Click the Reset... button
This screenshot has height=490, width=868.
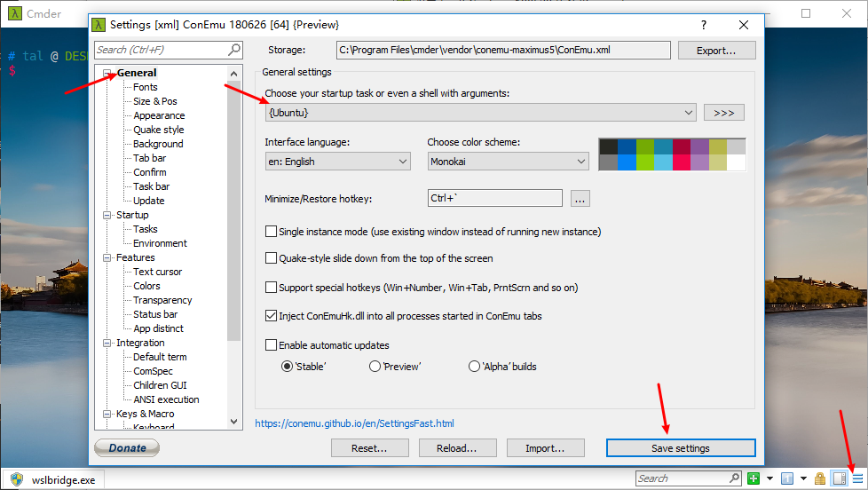pyautogui.click(x=369, y=448)
